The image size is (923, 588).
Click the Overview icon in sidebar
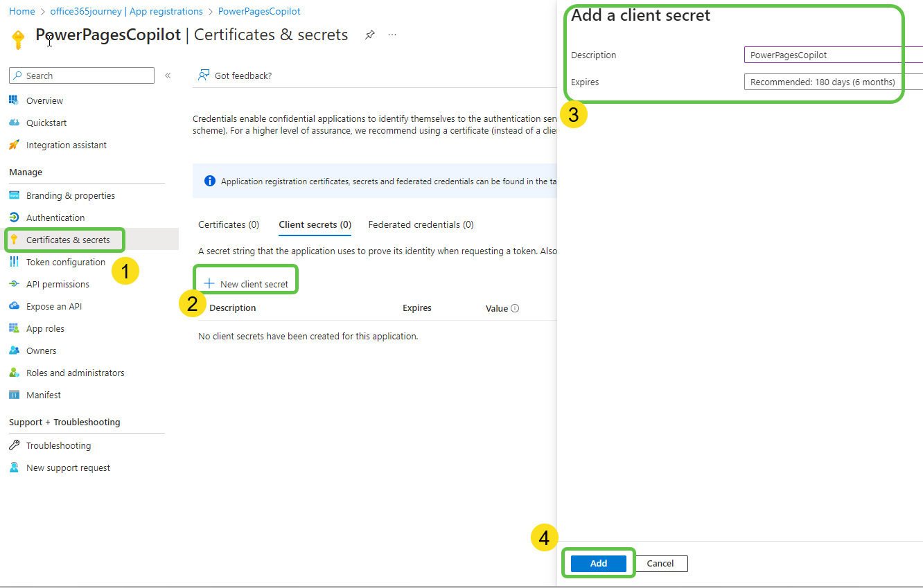click(14, 100)
